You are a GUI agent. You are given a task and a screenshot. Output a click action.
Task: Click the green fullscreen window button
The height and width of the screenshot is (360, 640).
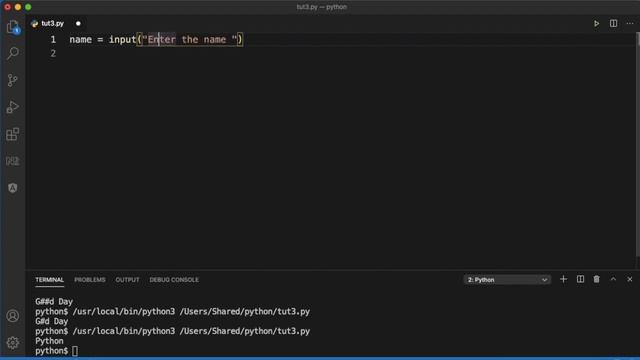coord(28,7)
